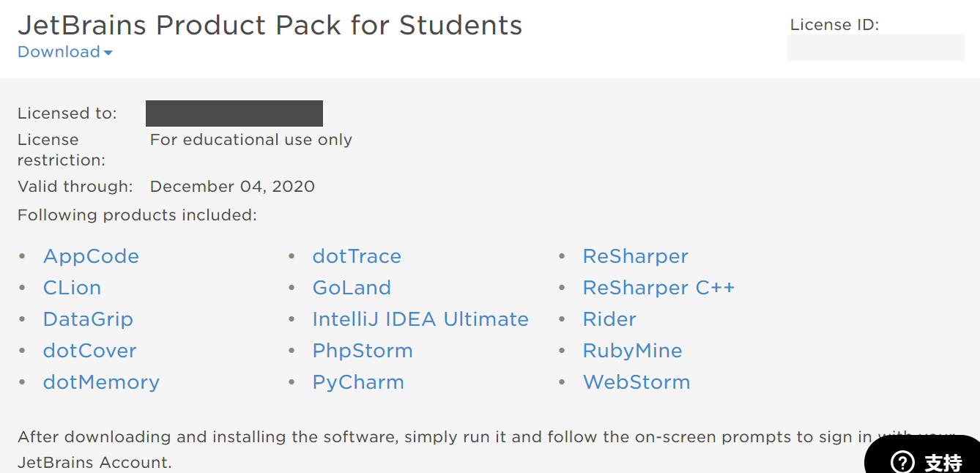Select the DataGrip link
Image resolution: width=980 pixels, height=473 pixels.
(x=88, y=319)
